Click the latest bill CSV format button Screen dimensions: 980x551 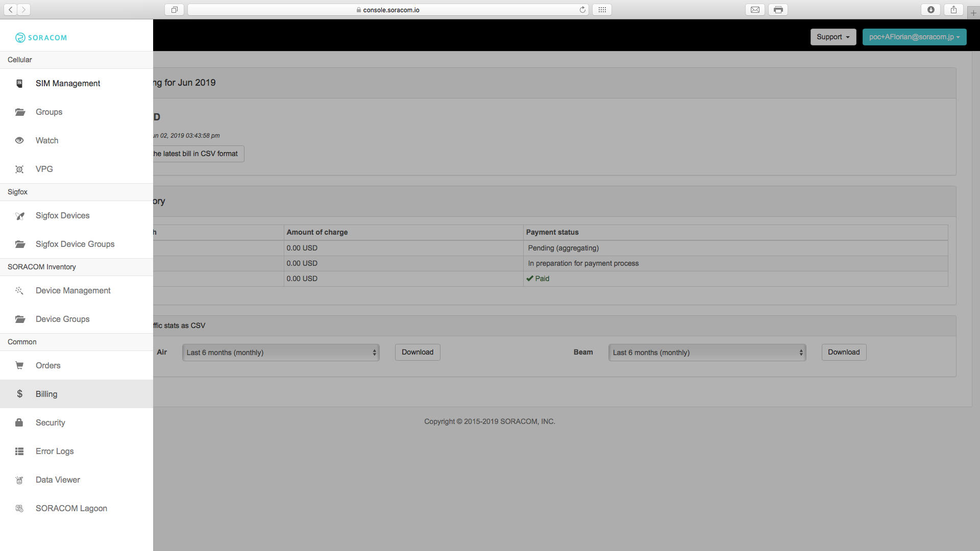[x=198, y=154]
